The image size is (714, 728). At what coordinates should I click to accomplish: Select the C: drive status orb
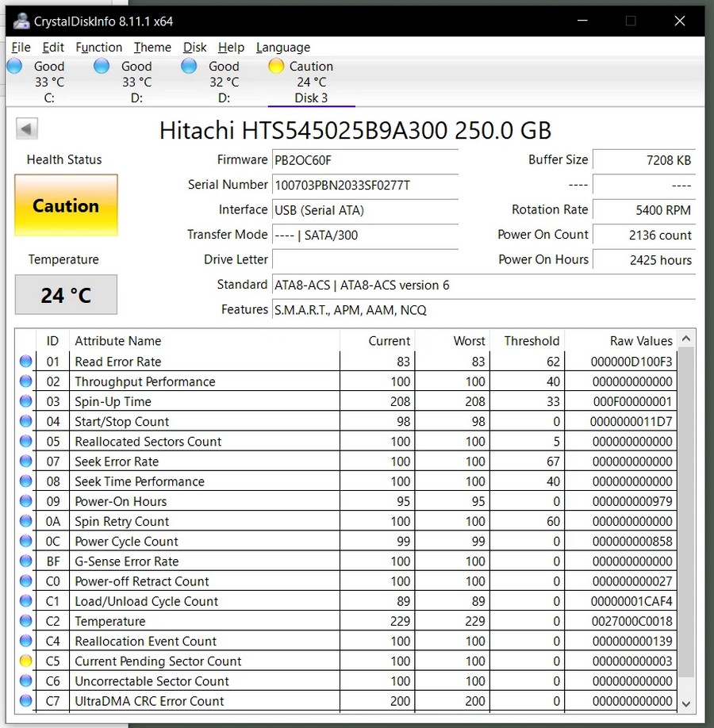coord(14,67)
